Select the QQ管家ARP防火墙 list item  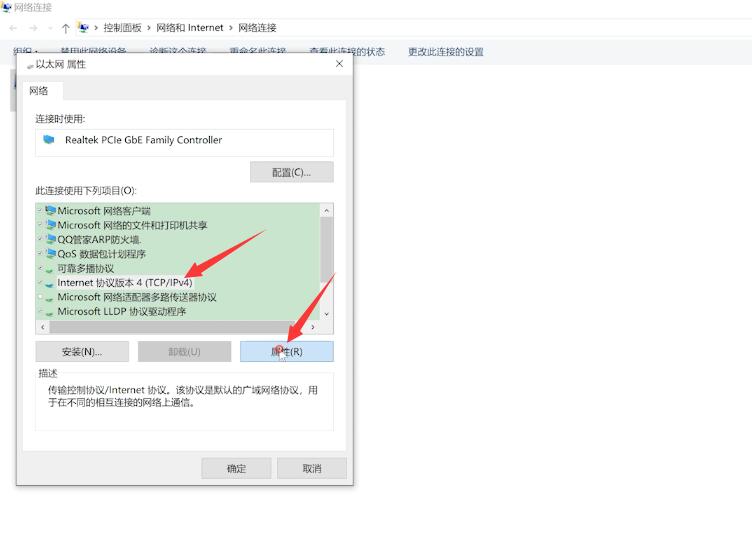coord(99,239)
